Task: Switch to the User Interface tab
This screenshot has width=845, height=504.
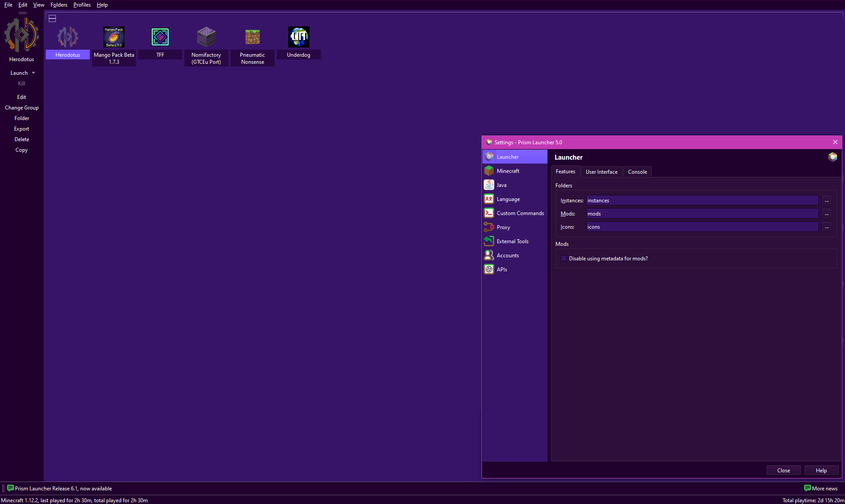Action: pos(601,172)
